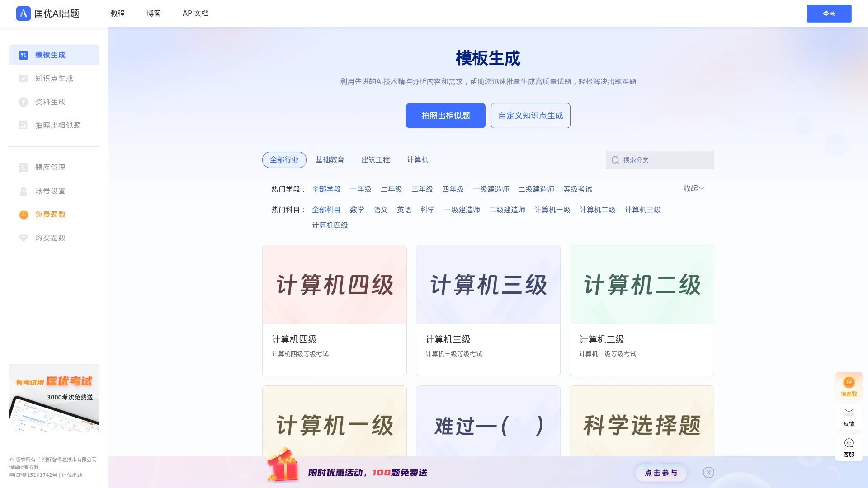Filter subject by 计算机二级
Viewport: 868px width, 488px height.
click(x=598, y=210)
